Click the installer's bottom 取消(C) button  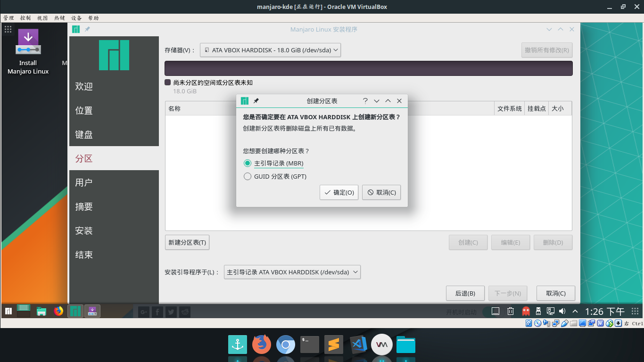coord(556,293)
